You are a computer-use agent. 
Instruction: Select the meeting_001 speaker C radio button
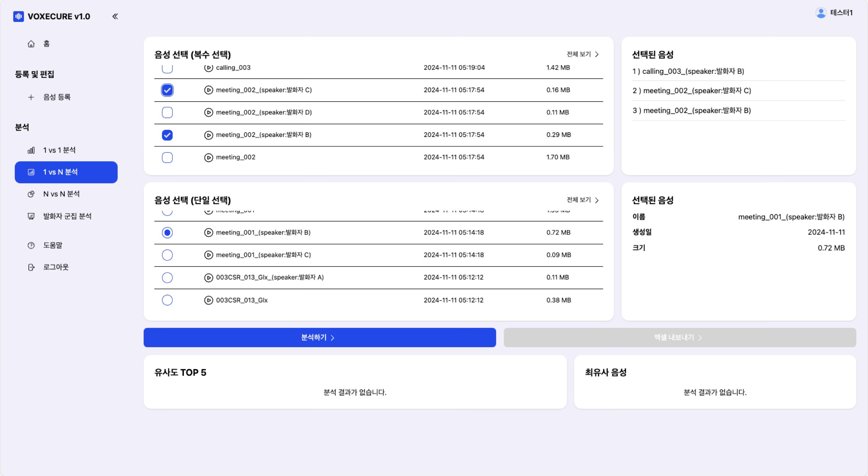[167, 255]
